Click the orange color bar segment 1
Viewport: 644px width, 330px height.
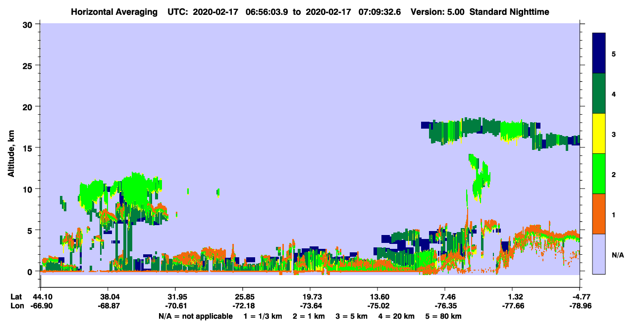pyautogui.click(x=599, y=213)
